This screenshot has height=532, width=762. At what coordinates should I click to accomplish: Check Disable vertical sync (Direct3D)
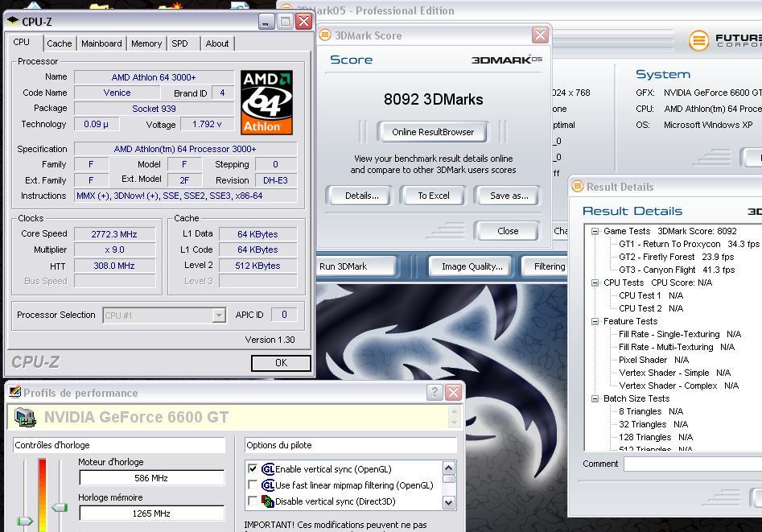tap(252, 501)
